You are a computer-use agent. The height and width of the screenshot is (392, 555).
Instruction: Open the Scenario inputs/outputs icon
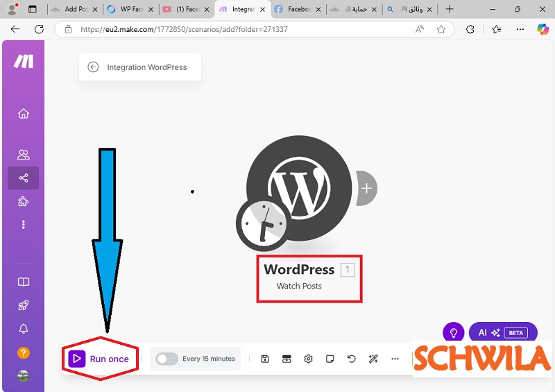[x=287, y=359]
